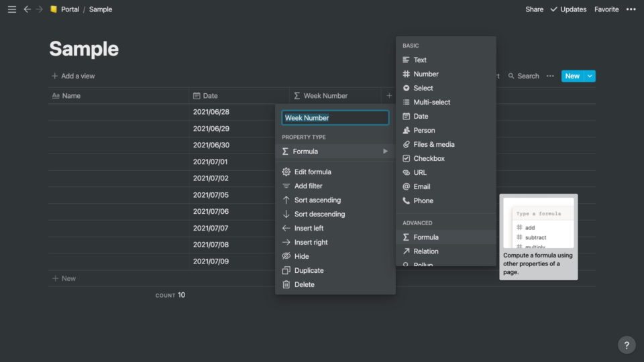The height and width of the screenshot is (362, 644).
Task: Click the 2021/07/09 date cell
Action: (x=232, y=261)
